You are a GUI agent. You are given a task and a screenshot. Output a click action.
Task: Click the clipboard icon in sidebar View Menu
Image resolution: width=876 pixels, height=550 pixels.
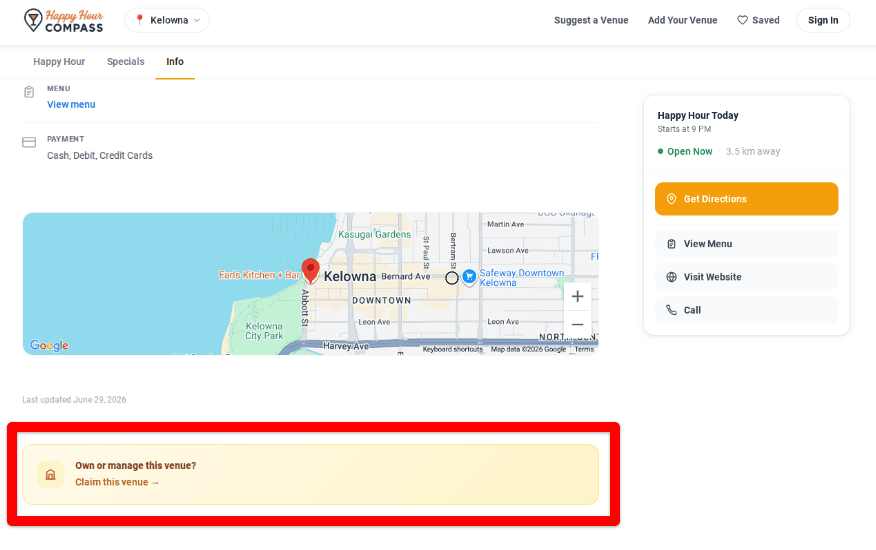672,244
